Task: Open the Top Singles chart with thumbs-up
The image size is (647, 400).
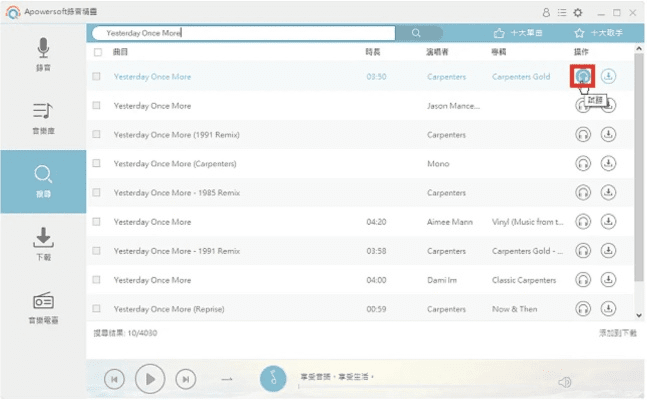Action: [x=520, y=33]
